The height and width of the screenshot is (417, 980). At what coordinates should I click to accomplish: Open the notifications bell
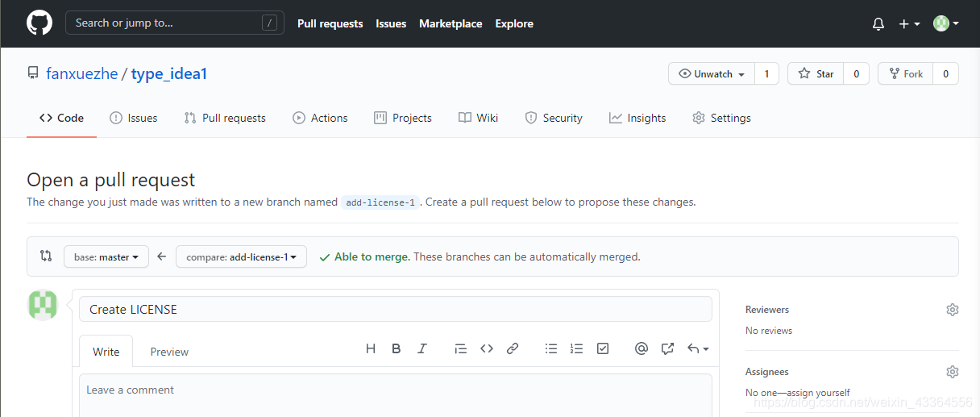pyautogui.click(x=878, y=24)
